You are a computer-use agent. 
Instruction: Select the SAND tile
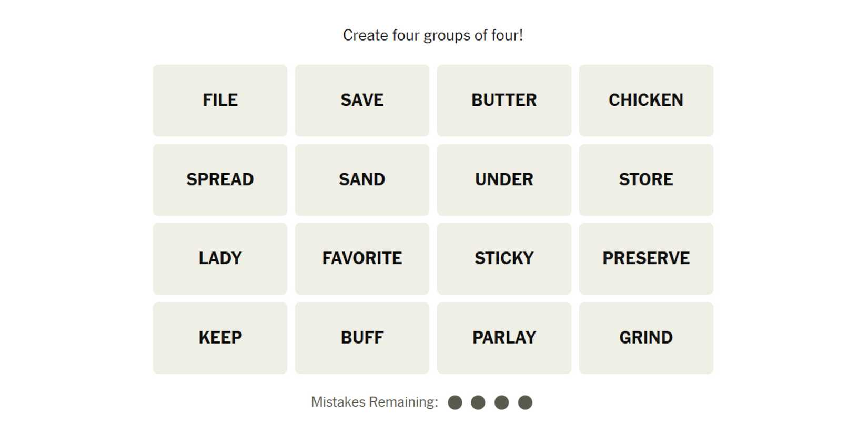[x=362, y=179]
